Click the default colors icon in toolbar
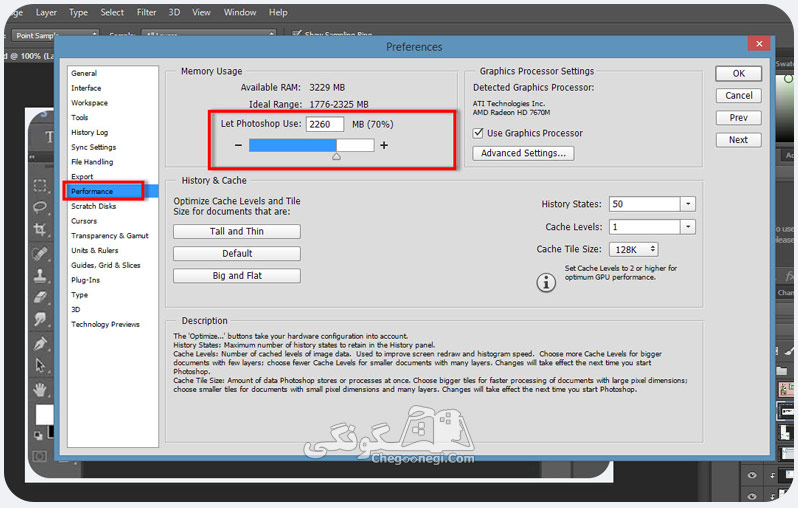798x508 pixels. (x=38, y=435)
